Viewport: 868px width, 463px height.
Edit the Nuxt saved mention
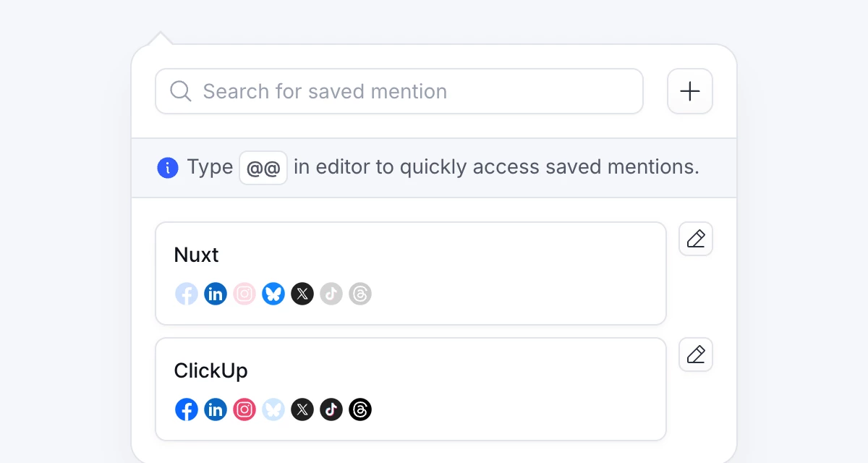pos(695,239)
